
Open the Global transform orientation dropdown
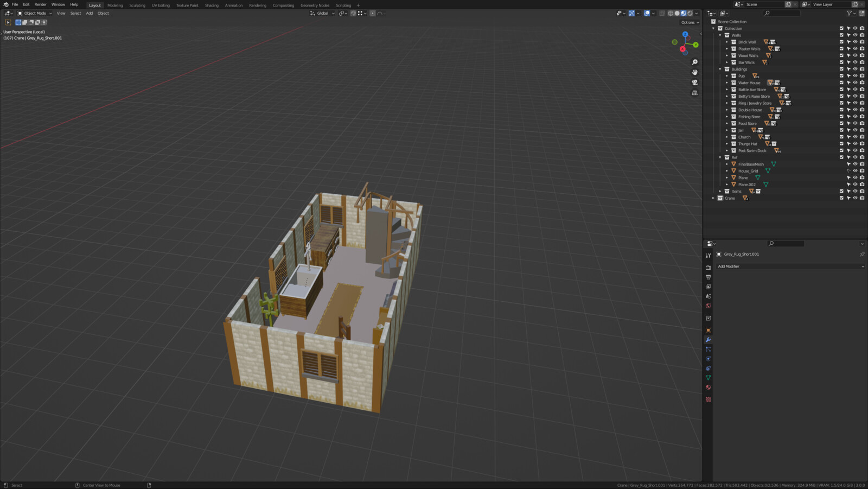[322, 13]
